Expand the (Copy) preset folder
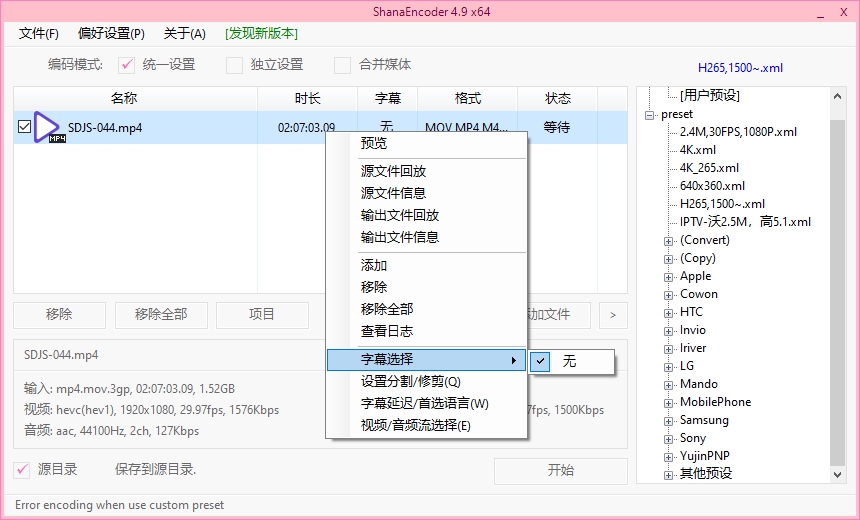This screenshot has height=520, width=860. click(x=668, y=259)
